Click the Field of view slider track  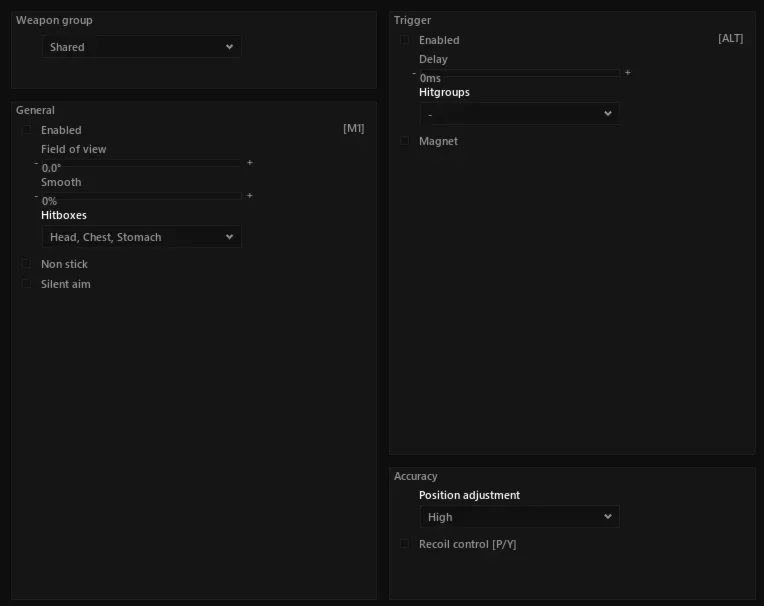[141, 163]
